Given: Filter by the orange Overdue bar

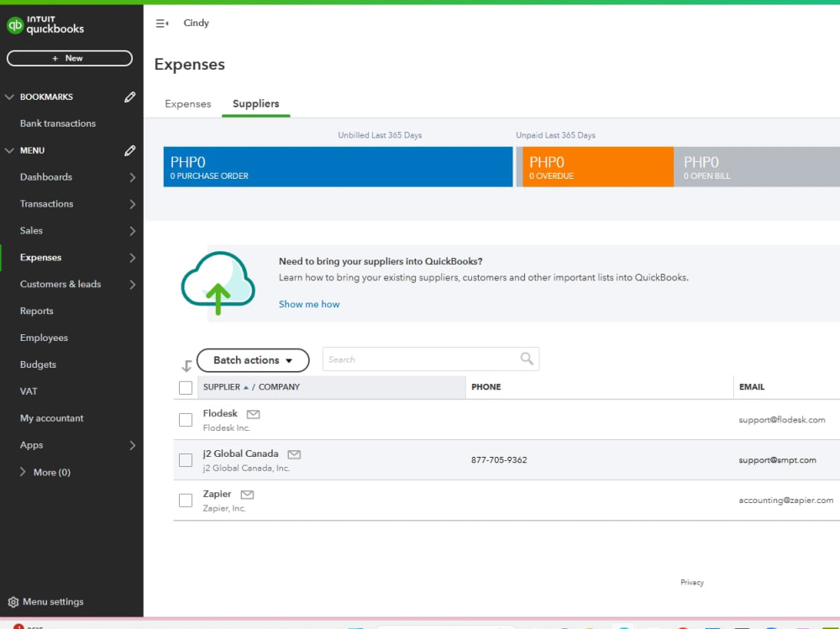Looking at the screenshot, I should [597, 166].
